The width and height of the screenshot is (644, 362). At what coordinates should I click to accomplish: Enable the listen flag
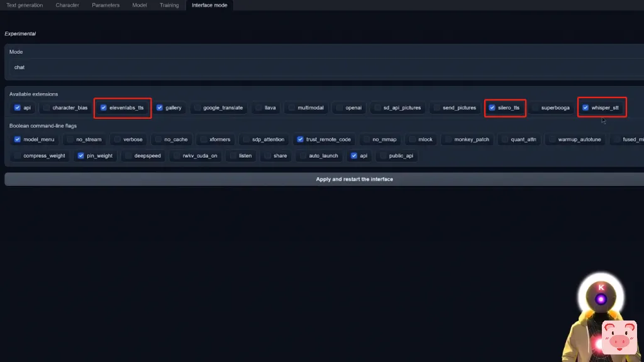tap(233, 156)
